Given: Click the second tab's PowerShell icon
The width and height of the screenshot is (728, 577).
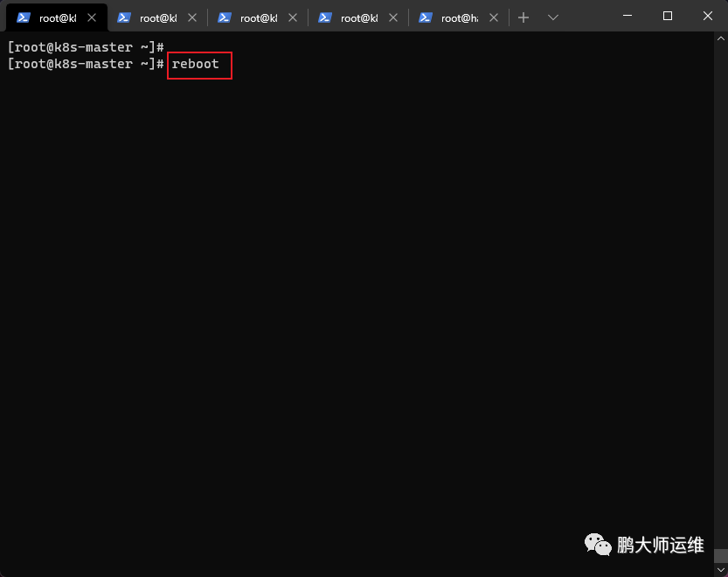Looking at the screenshot, I should click(124, 17).
